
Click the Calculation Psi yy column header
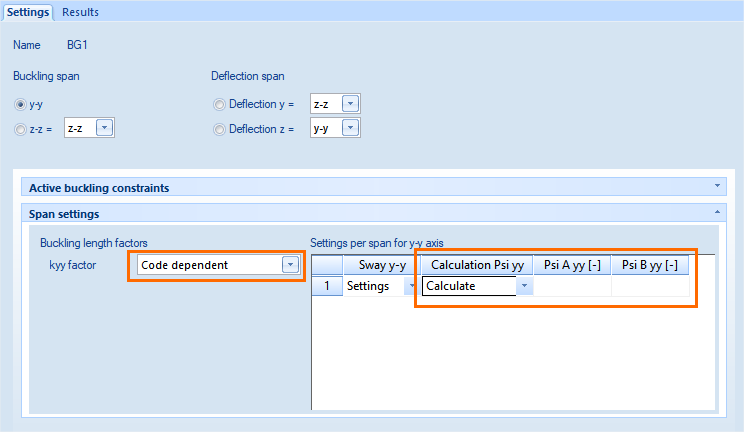pos(476,265)
